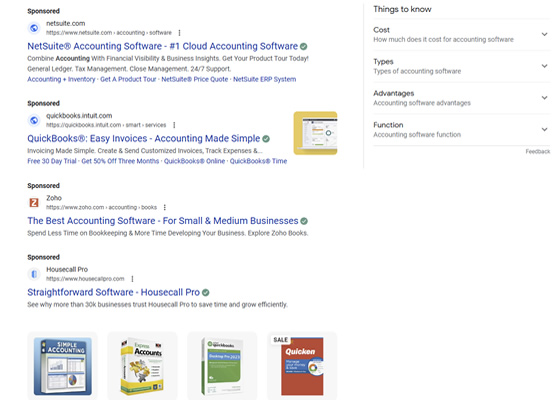The height and width of the screenshot is (400, 560).
Task: Open three-dot menu beside zoho.com URL
Action: 165,208
